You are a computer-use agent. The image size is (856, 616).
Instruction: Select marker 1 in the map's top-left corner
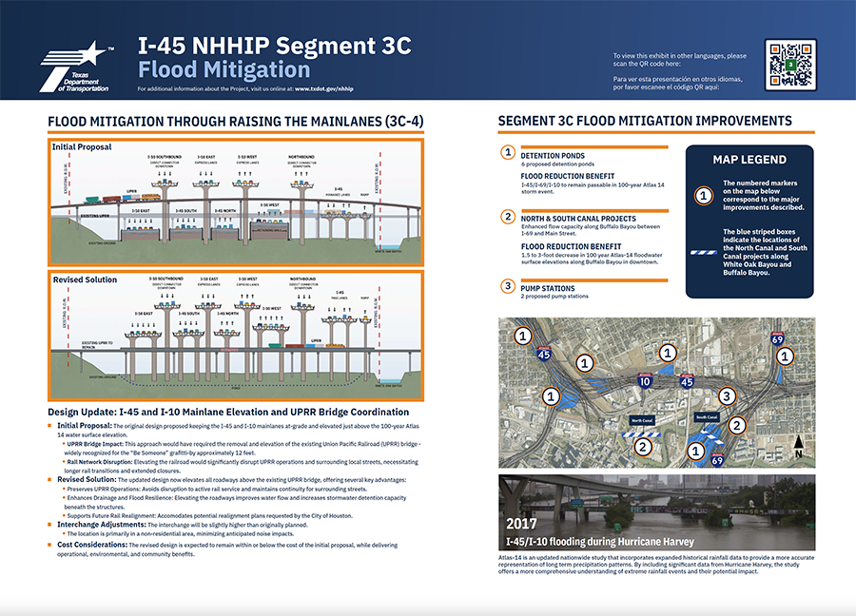(523, 337)
